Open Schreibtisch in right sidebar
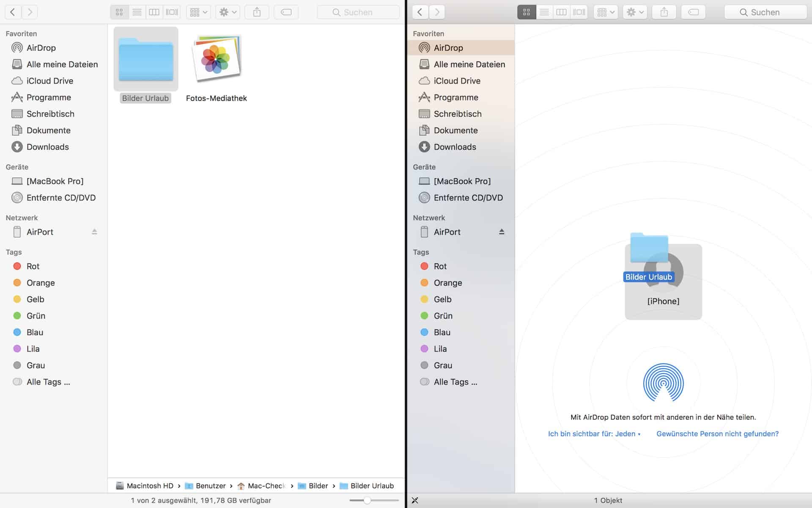The width and height of the screenshot is (812, 508). click(x=461, y=114)
